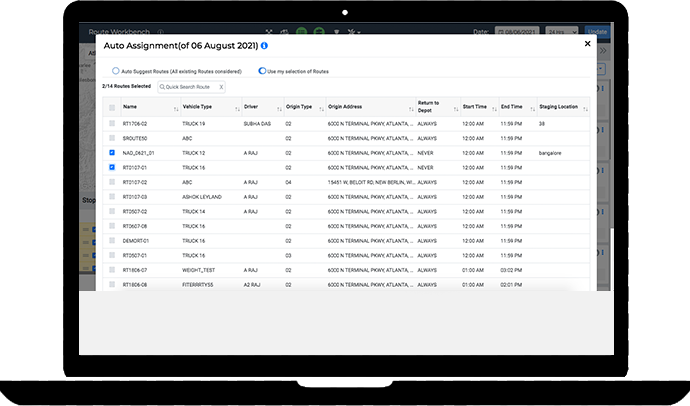This screenshot has width=690, height=406.
Task: Clear the Quick Search Route field
Action: [221, 87]
